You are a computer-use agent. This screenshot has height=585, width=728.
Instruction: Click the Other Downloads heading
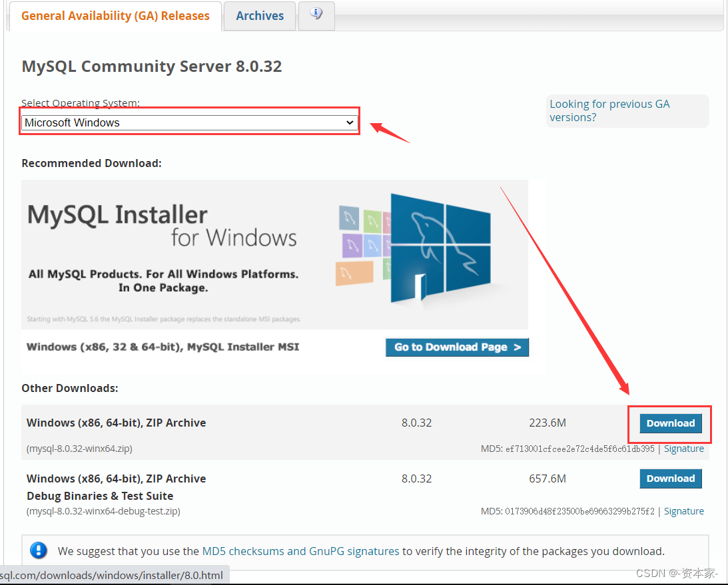coord(70,388)
